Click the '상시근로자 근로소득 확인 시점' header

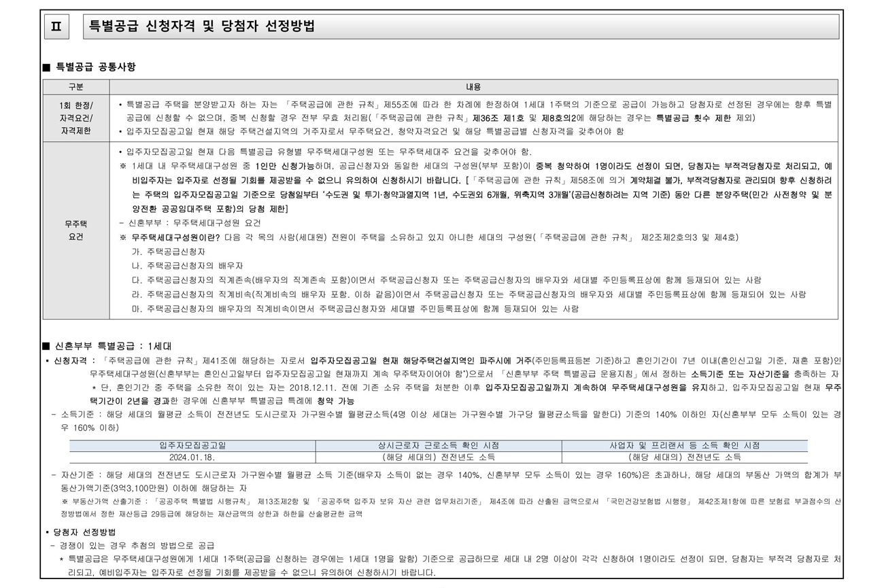(x=439, y=446)
